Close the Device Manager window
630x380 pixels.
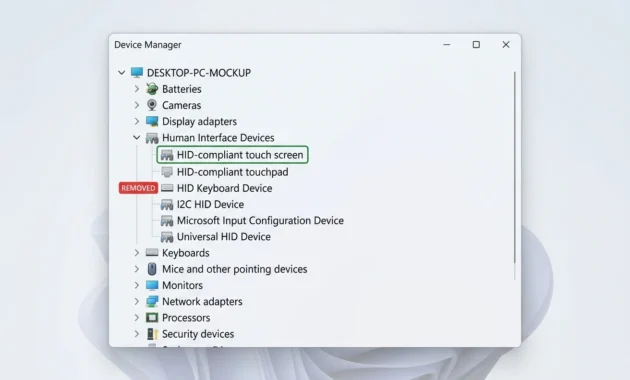(x=506, y=45)
